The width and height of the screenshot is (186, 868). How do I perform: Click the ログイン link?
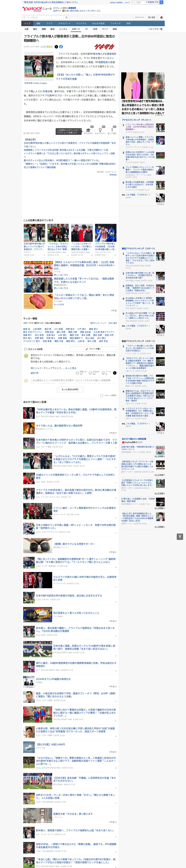(x=57, y=11)
